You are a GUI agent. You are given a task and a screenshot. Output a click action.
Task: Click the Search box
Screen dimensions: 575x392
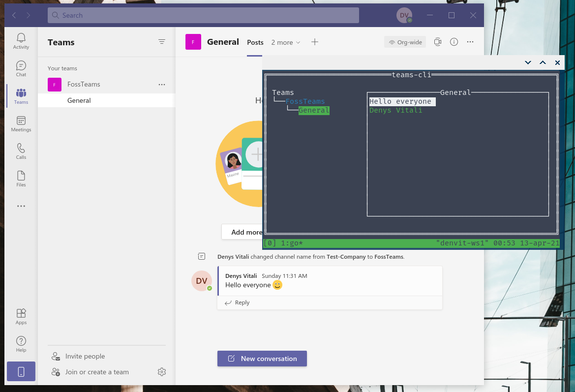203,15
